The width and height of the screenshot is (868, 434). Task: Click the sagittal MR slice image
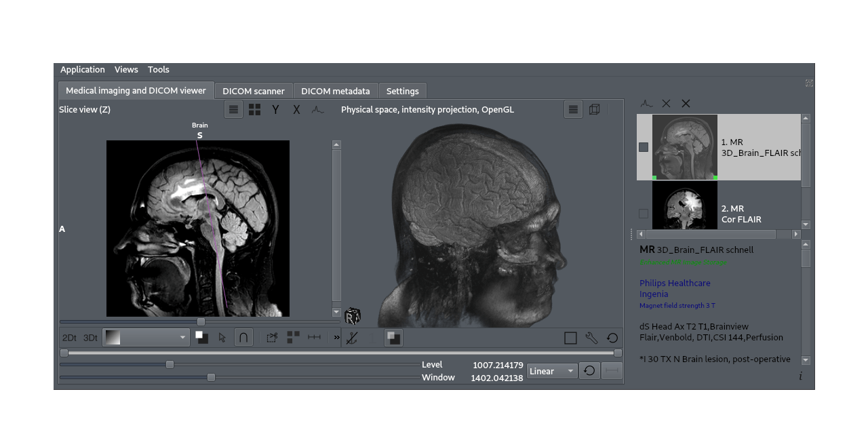point(198,229)
